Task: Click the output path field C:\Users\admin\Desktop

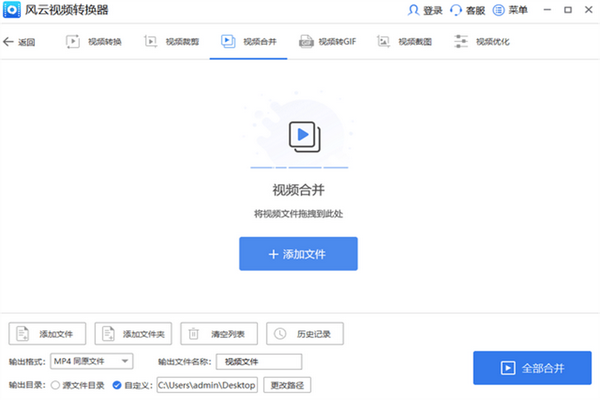Action: 207,385
